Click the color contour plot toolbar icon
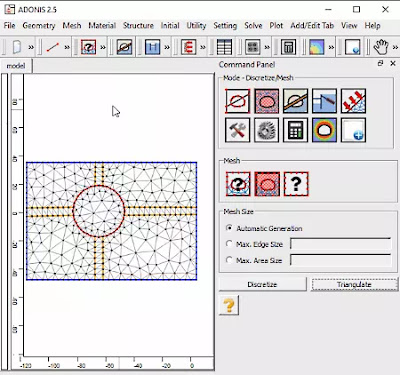The width and height of the screenshot is (400, 375). click(x=317, y=47)
